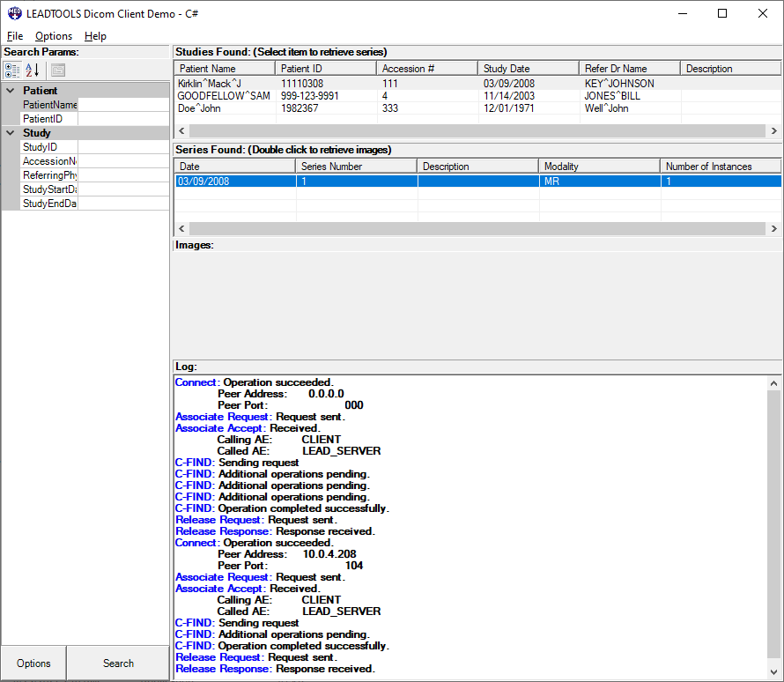Select the Kirklin^Mack^J study row
This screenshot has height=682, width=784.
(477, 84)
